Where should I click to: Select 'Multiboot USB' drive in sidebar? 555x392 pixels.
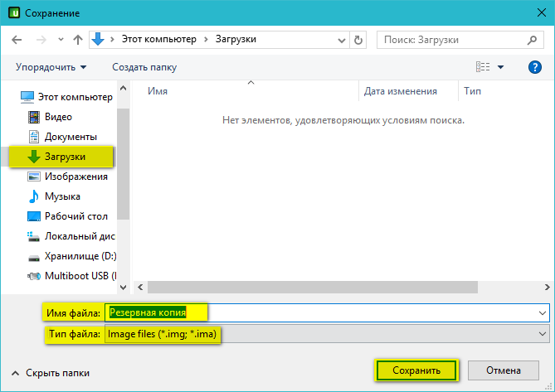coord(72,276)
